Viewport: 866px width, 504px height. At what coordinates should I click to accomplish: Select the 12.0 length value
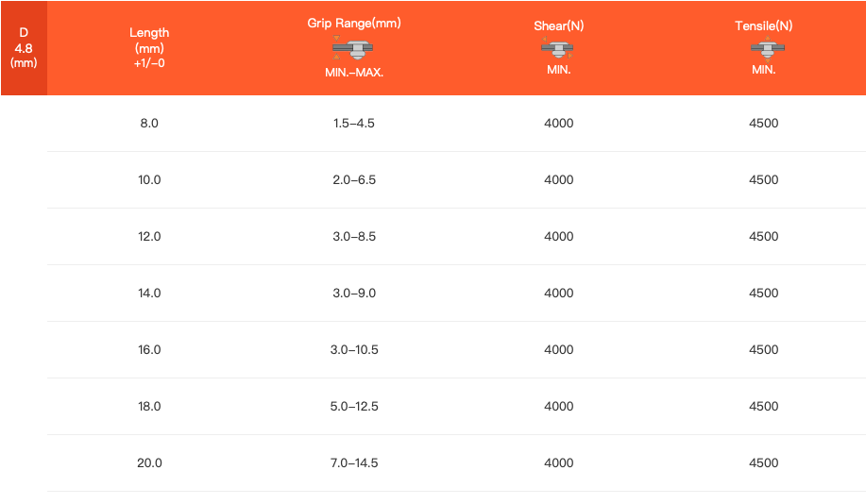[x=149, y=236]
